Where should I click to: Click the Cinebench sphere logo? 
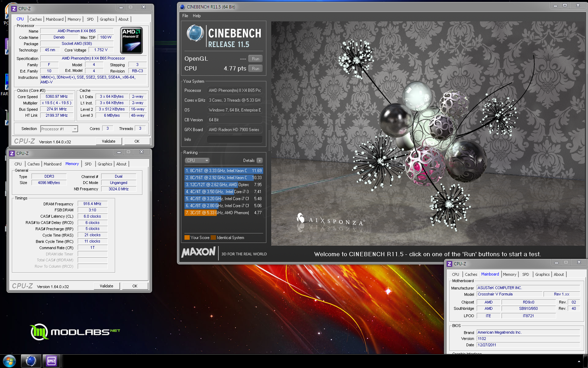pos(195,34)
